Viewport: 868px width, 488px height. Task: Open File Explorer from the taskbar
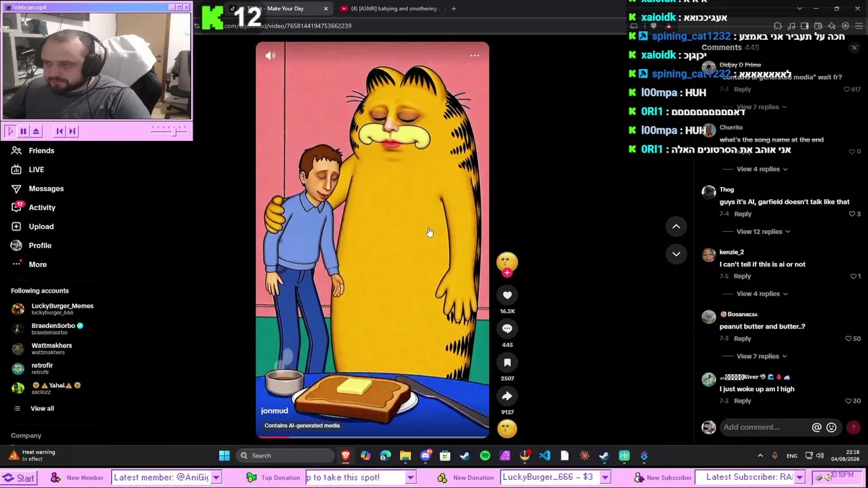[x=406, y=456]
